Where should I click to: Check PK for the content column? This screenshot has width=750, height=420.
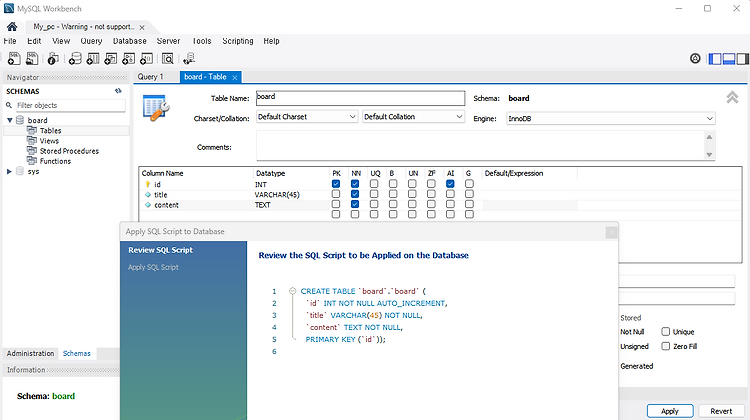[x=336, y=204]
